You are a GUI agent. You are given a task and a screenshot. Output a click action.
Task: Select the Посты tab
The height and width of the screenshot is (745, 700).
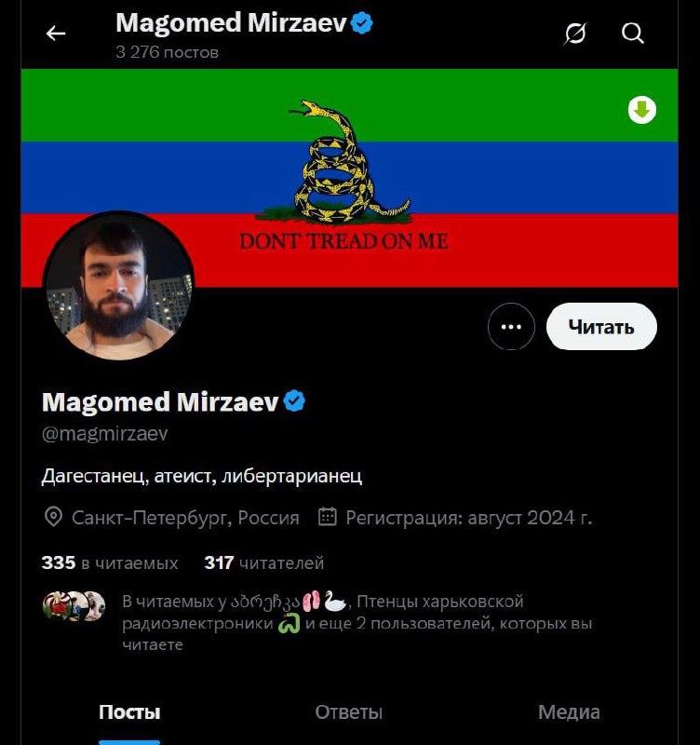[x=129, y=712]
